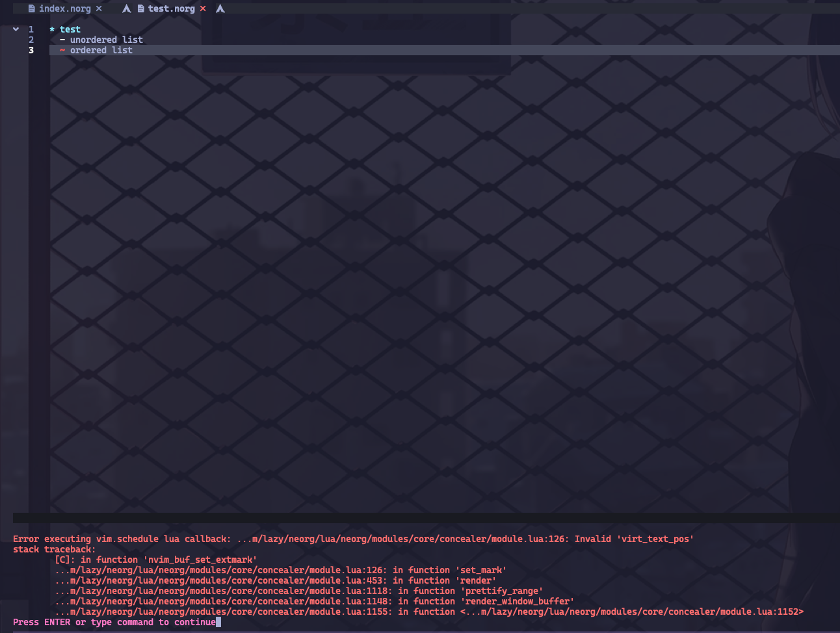Click line number 2 in the gutter

(31, 40)
